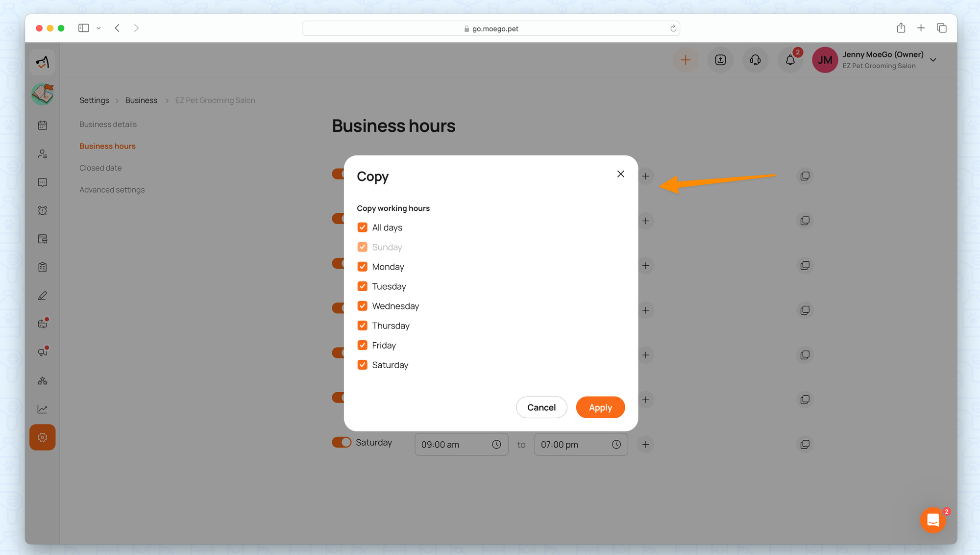Open the reports chart icon in sidebar

(43, 409)
